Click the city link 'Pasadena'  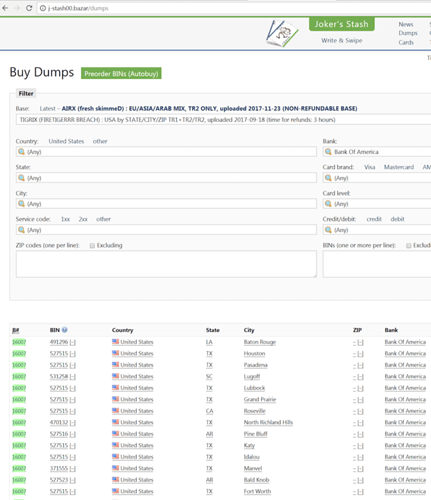click(255, 365)
